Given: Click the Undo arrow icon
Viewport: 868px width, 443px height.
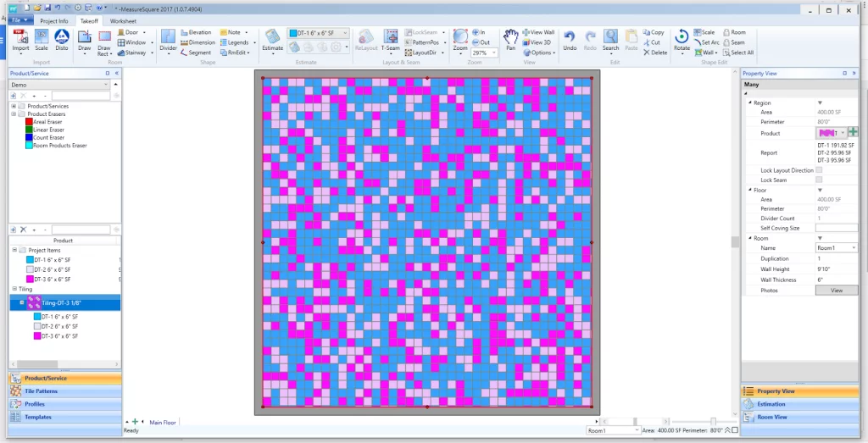Looking at the screenshot, I should [x=570, y=38].
